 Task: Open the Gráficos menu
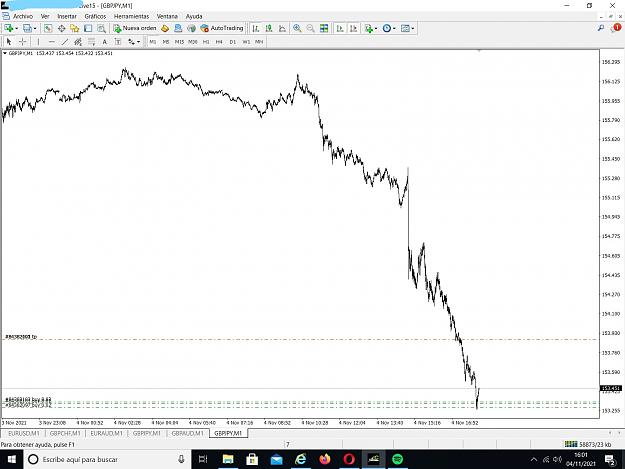[95, 16]
